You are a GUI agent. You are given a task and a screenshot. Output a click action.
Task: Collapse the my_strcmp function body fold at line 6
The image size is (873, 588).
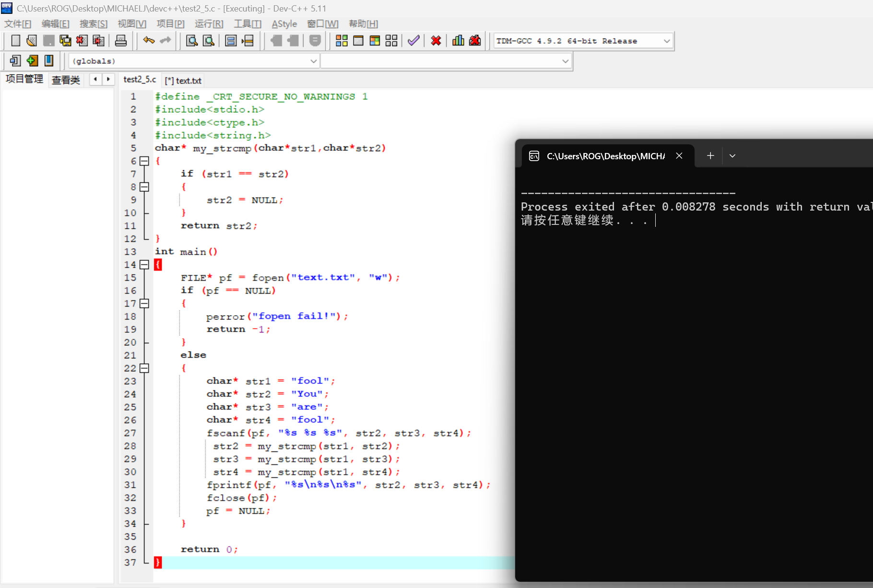click(144, 161)
